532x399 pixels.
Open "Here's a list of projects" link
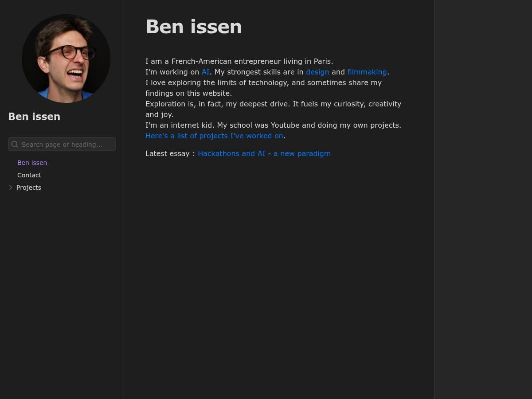click(214, 136)
